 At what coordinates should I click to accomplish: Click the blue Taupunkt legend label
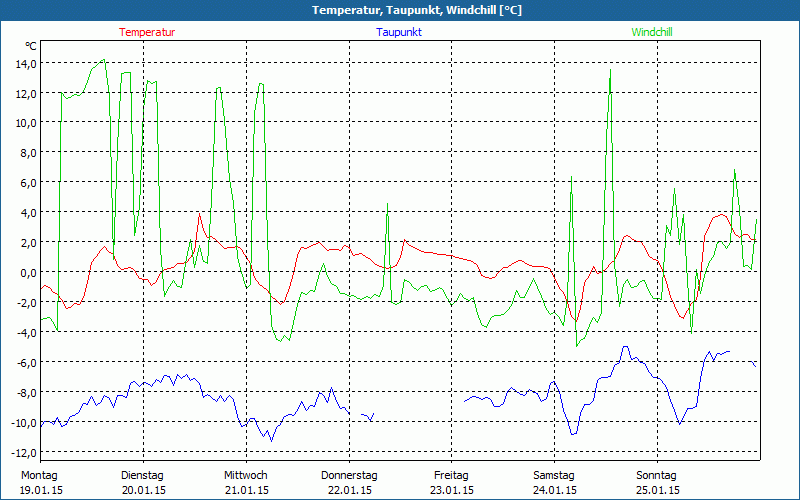pyautogui.click(x=399, y=32)
